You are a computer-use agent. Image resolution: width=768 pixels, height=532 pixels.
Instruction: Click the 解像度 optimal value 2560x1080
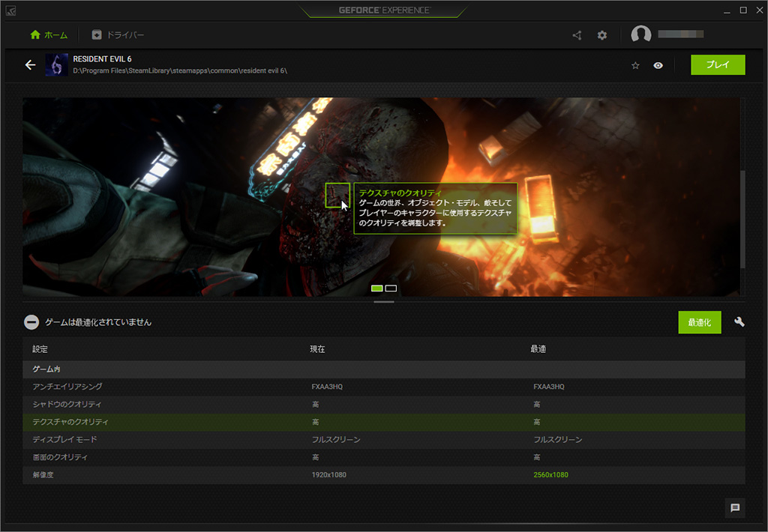[x=550, y=475]
